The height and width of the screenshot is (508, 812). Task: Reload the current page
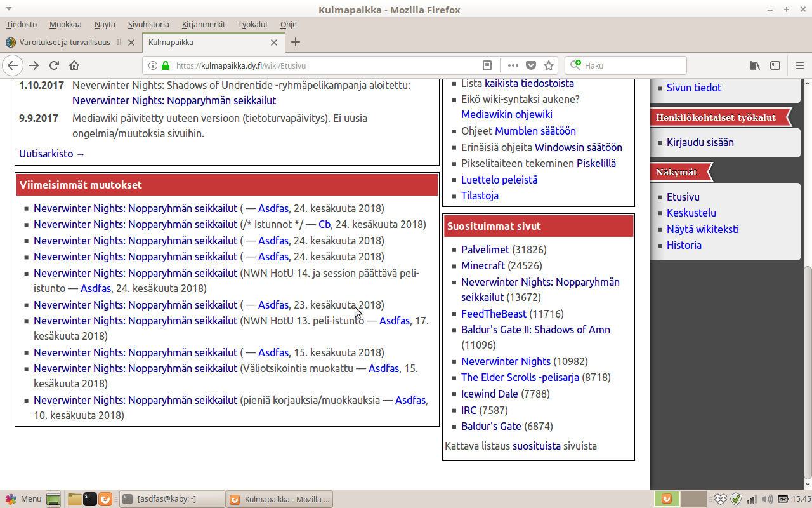tap(55, 65)
